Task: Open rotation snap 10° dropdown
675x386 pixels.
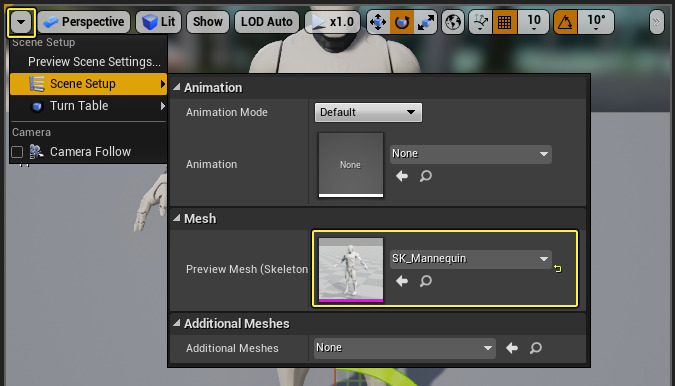Action: pos(596,22)
